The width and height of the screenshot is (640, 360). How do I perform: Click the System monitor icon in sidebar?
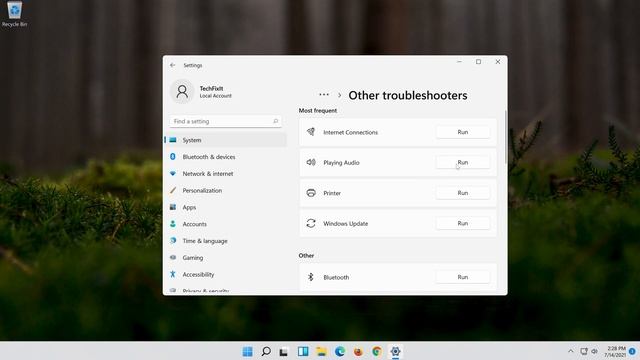[173, 140]
